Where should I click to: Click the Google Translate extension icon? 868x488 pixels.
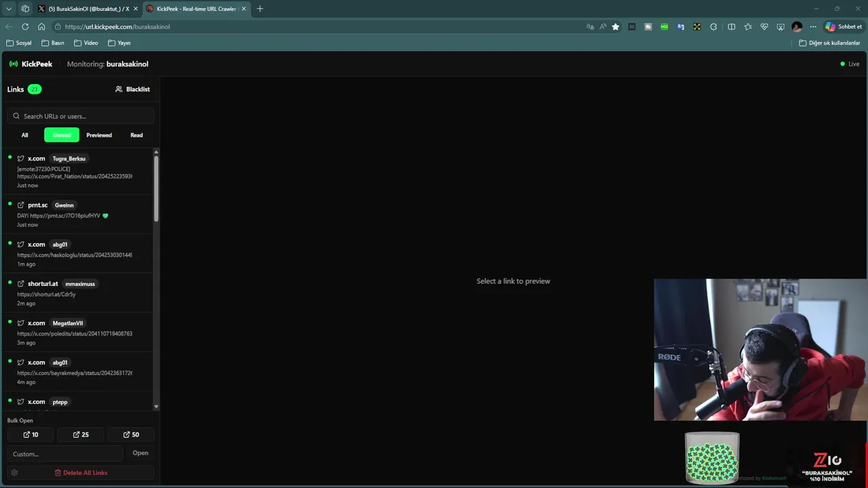(681, 26)
